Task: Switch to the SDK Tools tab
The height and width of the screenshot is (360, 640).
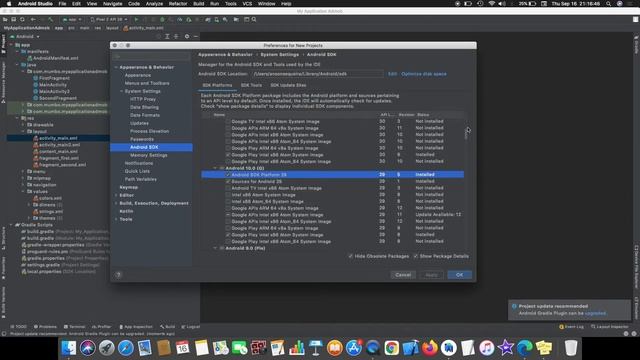Action: 251,85
